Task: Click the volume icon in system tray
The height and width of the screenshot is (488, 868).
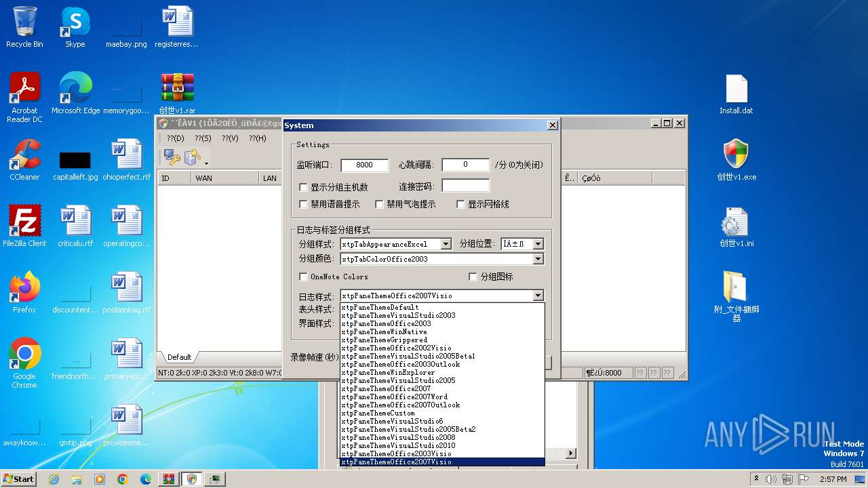Action: coord(771,479)
